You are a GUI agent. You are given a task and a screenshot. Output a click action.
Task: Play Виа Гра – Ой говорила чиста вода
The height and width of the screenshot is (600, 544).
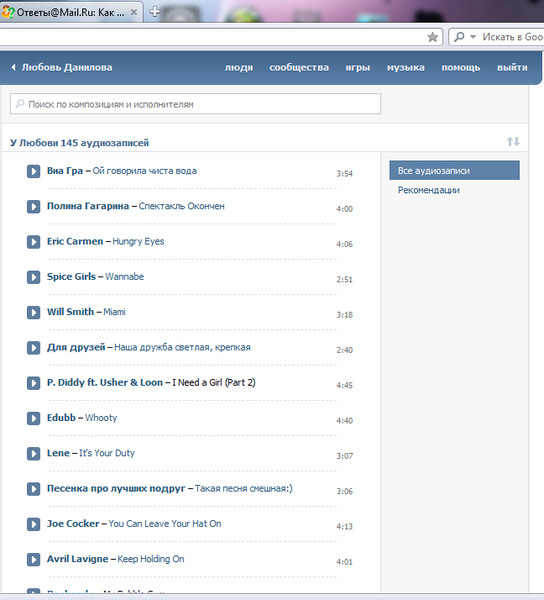(x=33, y=171)
